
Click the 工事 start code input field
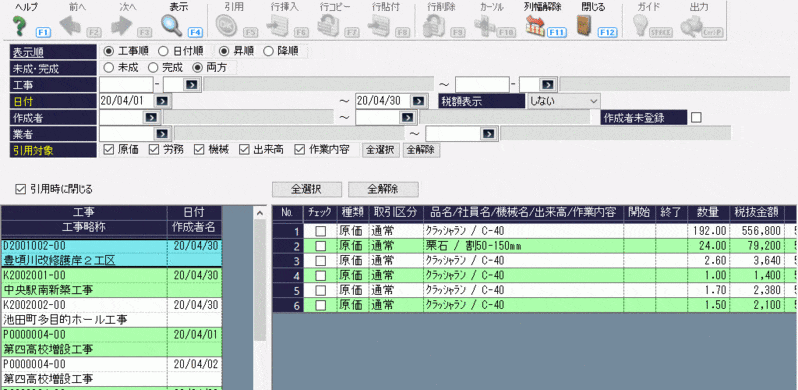coord(126,85)
